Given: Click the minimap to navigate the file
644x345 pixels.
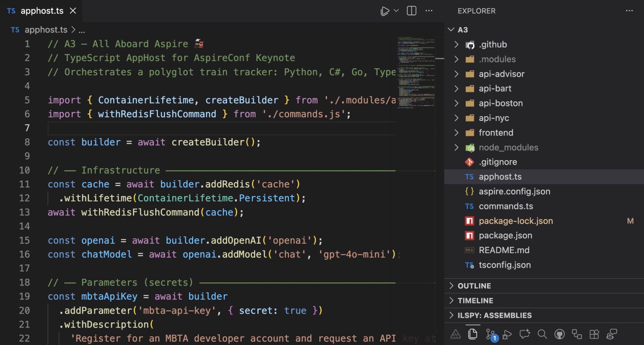Looking at the screenshot, I should [415, 72].
